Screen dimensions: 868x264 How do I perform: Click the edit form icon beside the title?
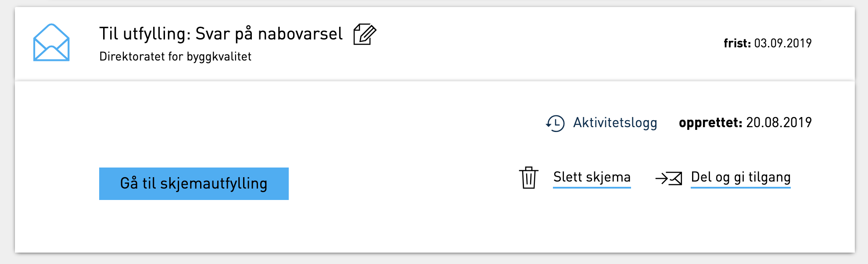click(365, 34)
